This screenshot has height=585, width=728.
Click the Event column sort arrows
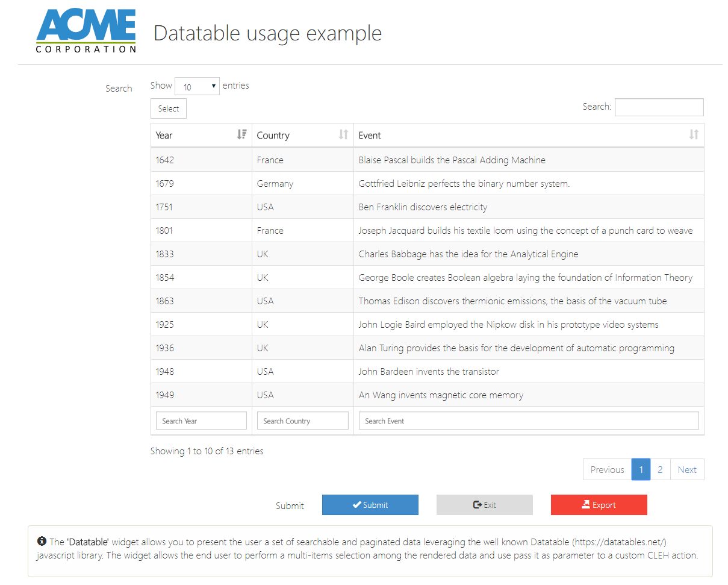click(x=694, y=135)
